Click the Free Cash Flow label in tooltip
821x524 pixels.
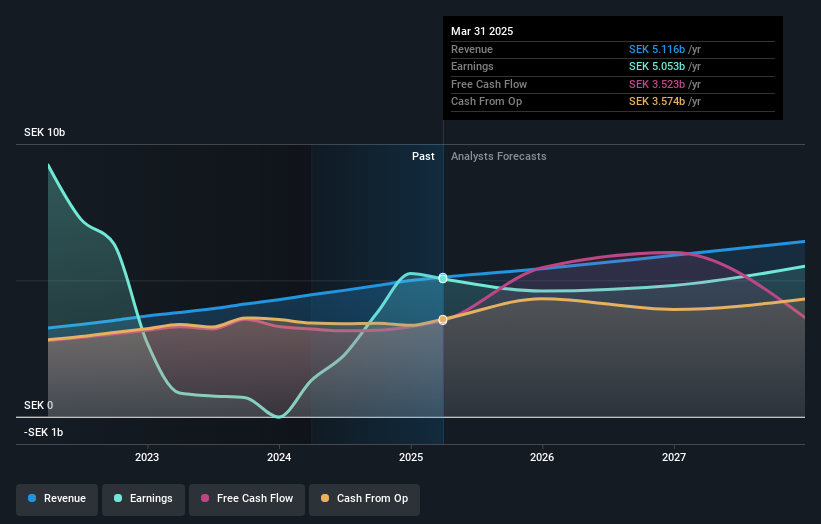tap(489, 84)
